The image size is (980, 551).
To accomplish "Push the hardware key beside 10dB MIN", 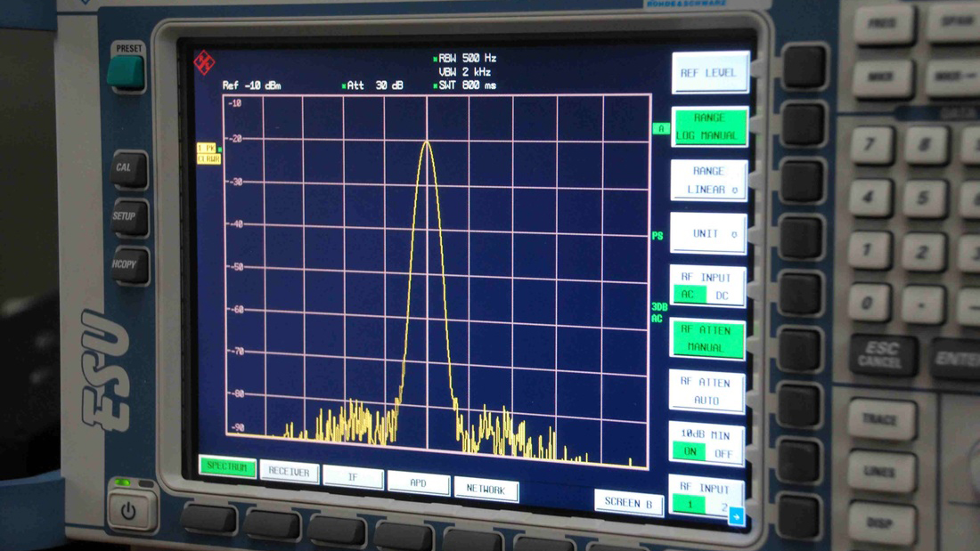I will coord(799,462).
